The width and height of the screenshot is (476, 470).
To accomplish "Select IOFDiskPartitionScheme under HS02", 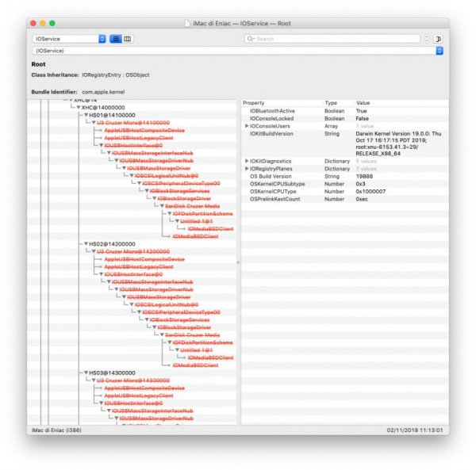I will [x=202, y=342].
